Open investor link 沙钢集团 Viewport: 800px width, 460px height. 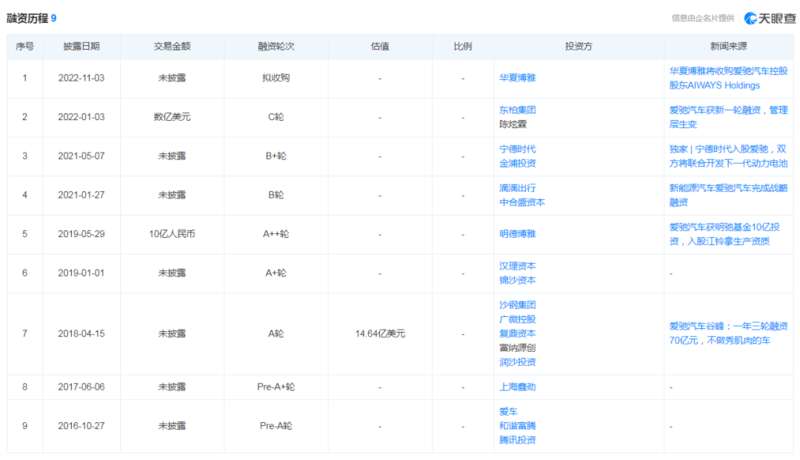517,305
